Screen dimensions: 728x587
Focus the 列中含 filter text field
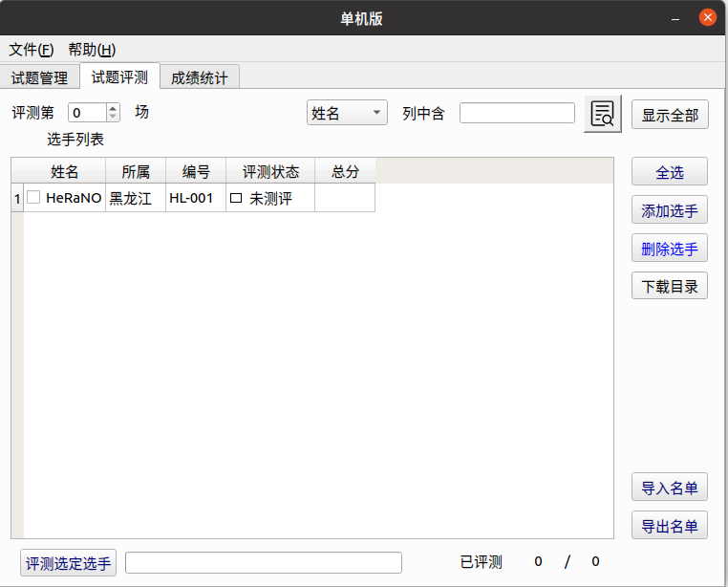pyautogui.click(x=517, y=114)
